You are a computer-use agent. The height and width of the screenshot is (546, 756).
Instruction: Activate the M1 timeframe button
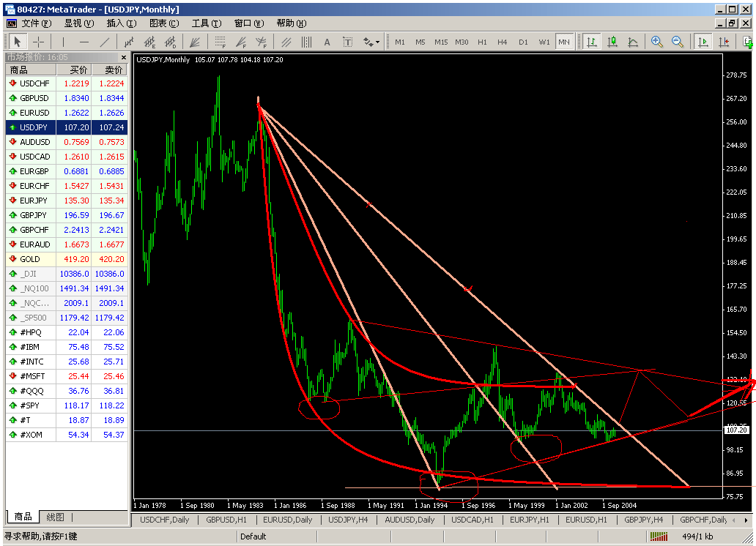[399, 42]
